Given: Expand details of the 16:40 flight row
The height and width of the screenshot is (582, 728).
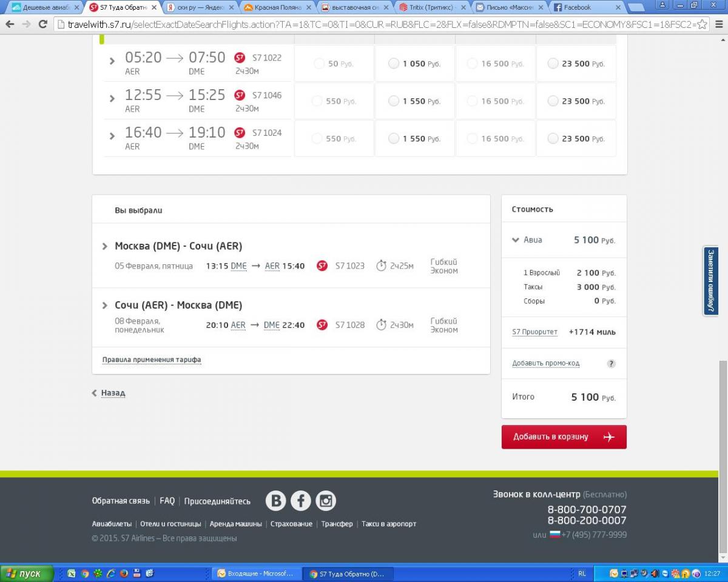Looking at the screenshot, I should 112,136.
